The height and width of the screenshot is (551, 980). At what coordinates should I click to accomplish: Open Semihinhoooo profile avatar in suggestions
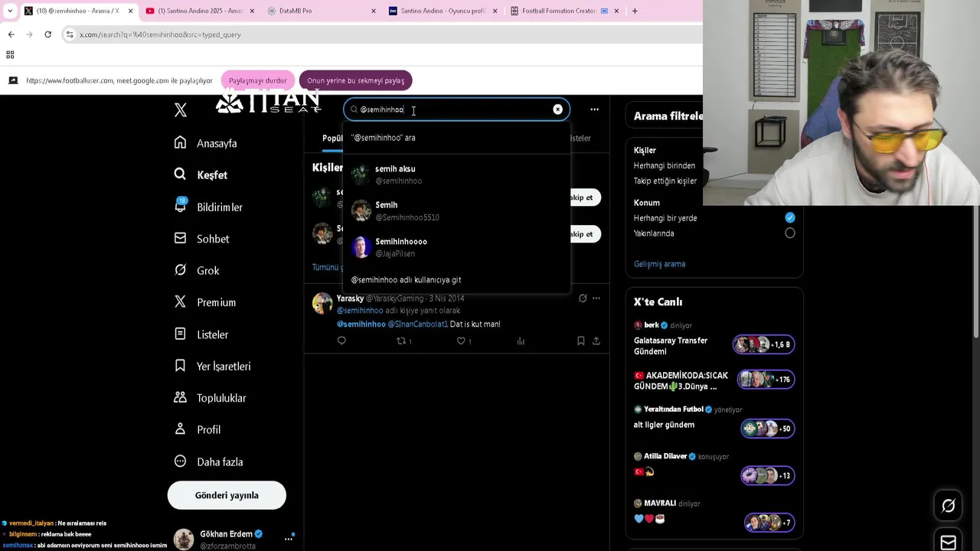tap(361, 247)
